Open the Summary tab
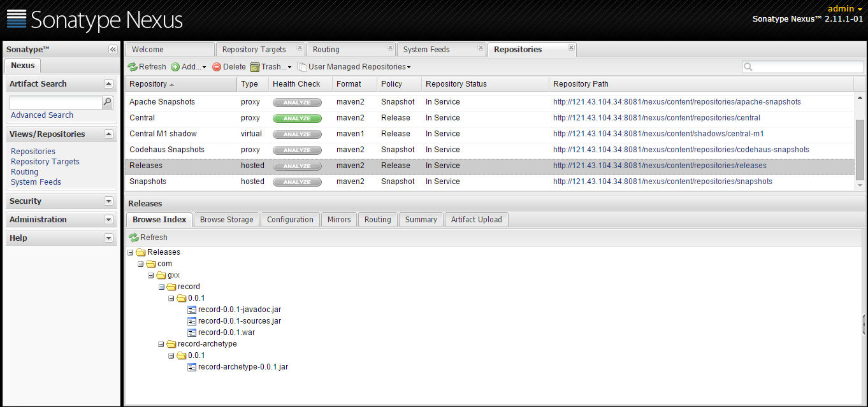This screenshot has width=868, height=407. tap(421, 220)
